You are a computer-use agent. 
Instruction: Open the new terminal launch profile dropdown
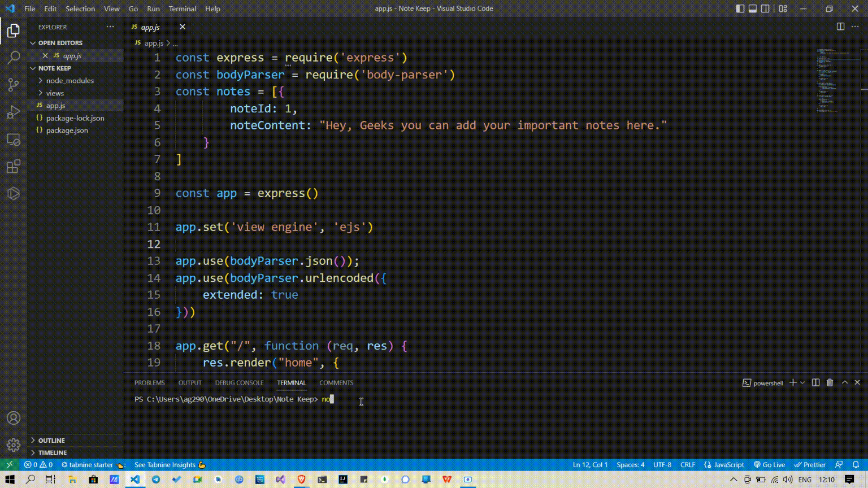(x=802, y=383)
